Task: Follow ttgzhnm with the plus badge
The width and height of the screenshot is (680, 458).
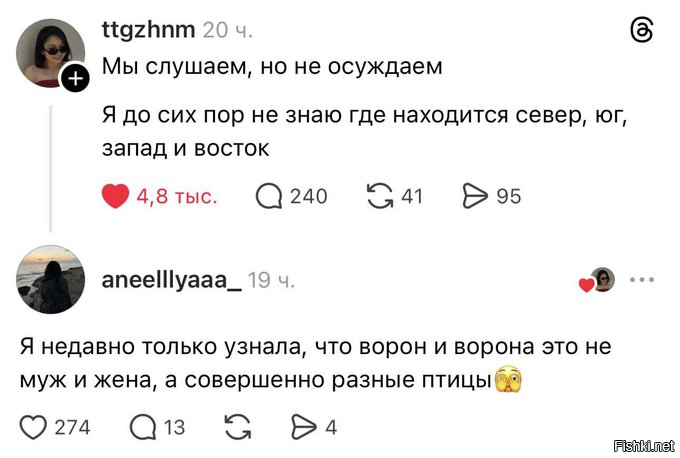Action: click(76, 79)
